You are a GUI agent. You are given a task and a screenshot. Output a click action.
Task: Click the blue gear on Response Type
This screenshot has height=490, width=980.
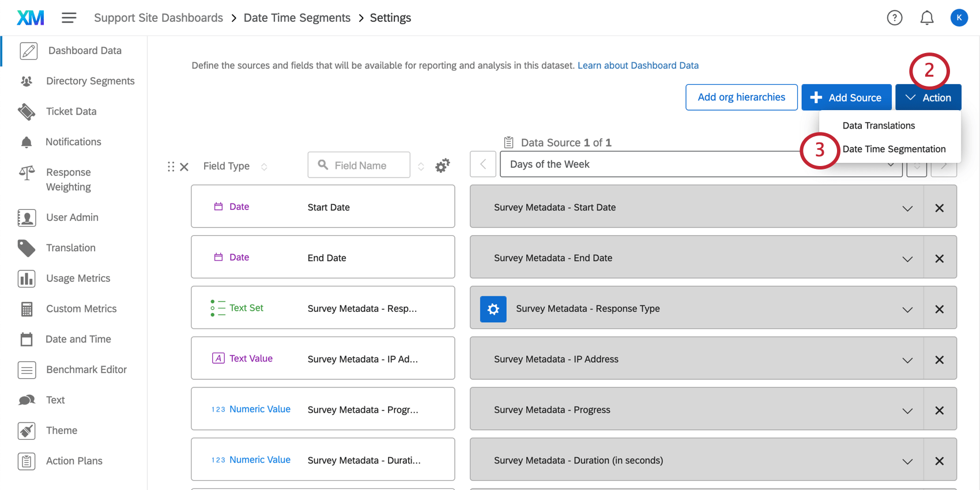[x=493, y=309]
